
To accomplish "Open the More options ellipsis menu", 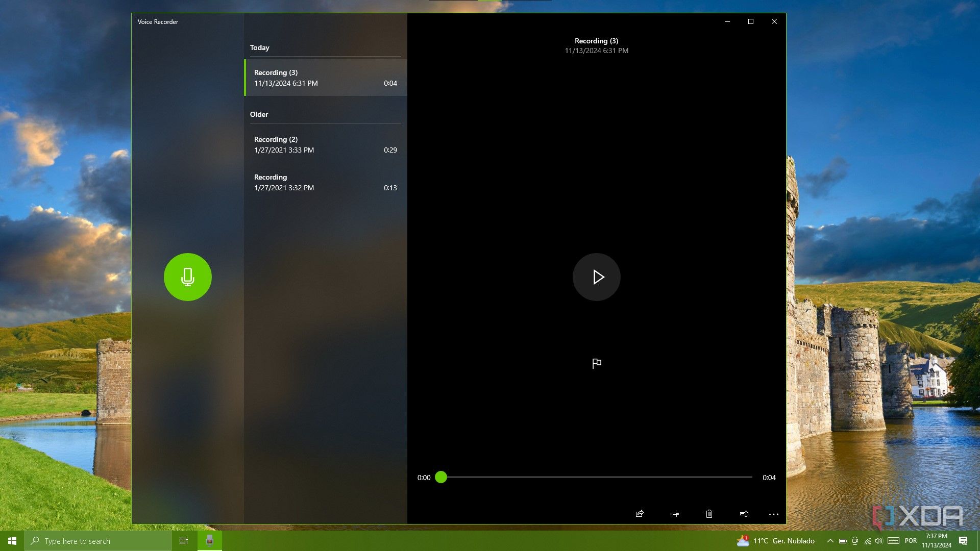I will [x=773, y=514].
